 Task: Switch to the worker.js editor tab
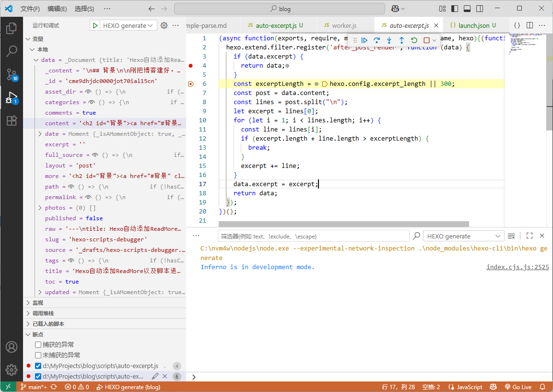344,25
